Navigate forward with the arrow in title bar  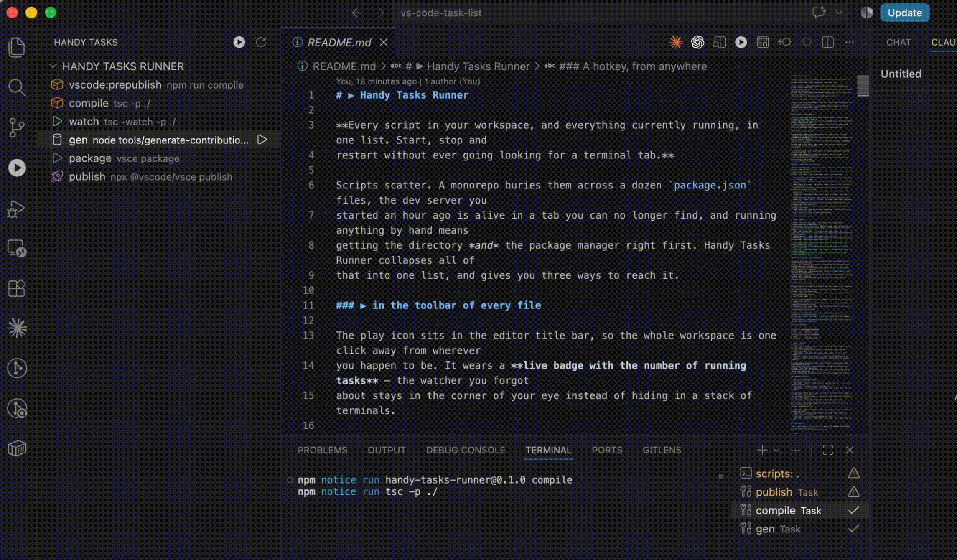[379, 13]
